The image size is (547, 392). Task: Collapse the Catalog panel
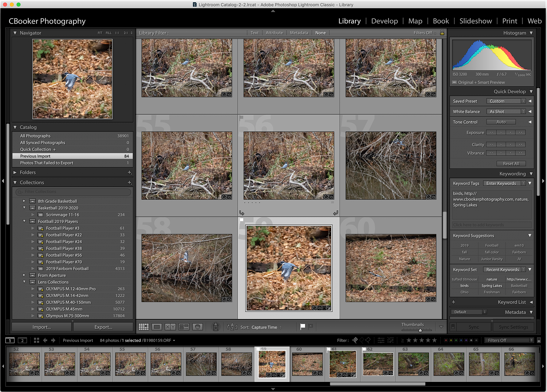(15, 127)
